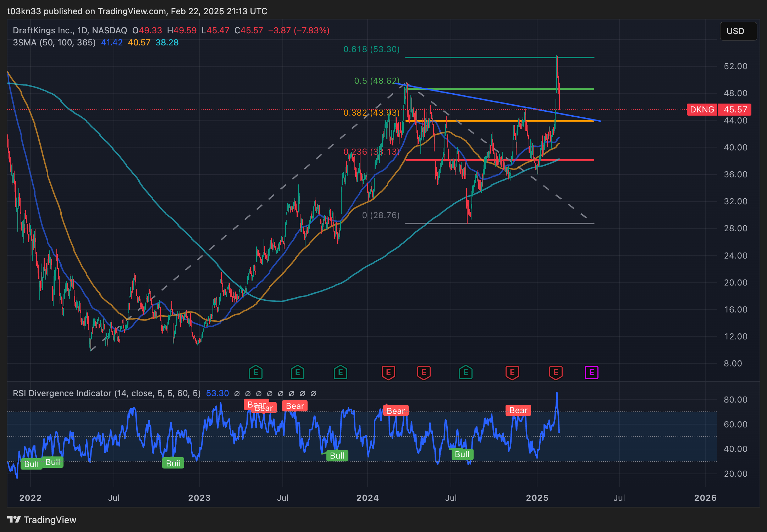
Task: Click the 0.382 (43.93) Fibonacci label
Action: click(x=371, y=113)
